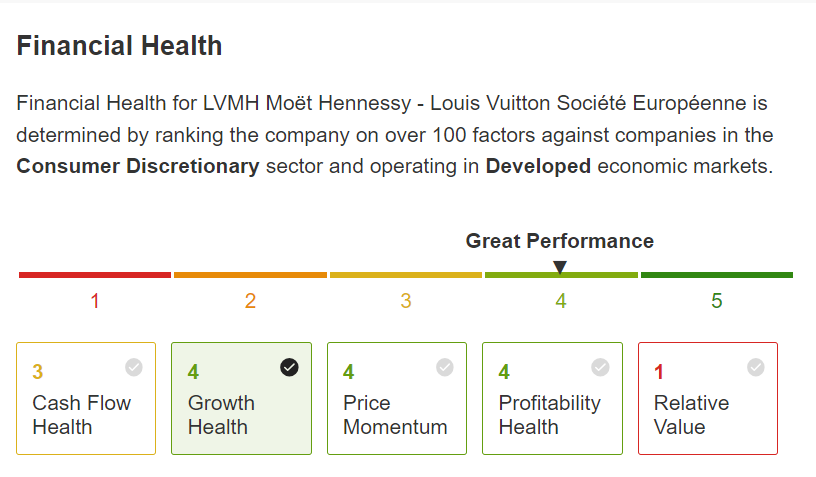Click the bold Developed text
Viewport: 816px width, 477px height.
538,166
